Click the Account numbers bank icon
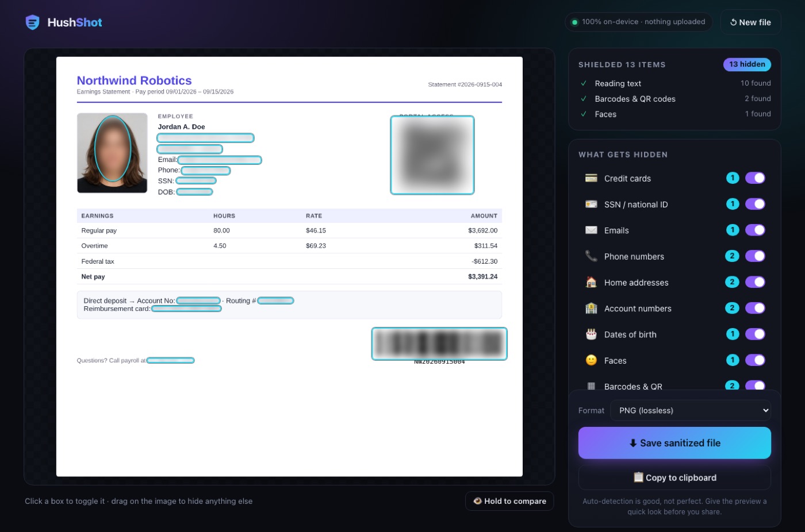 click(x=591, y=309)
